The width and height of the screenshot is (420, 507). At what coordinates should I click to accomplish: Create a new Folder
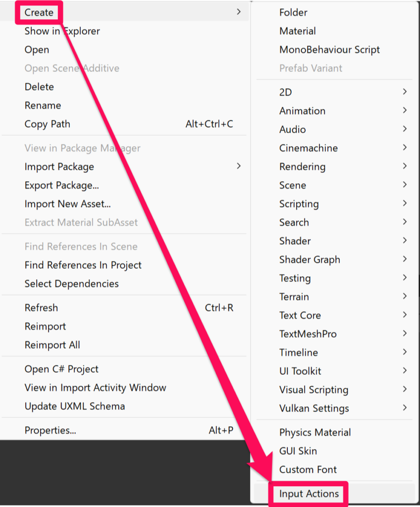point(293,12)
